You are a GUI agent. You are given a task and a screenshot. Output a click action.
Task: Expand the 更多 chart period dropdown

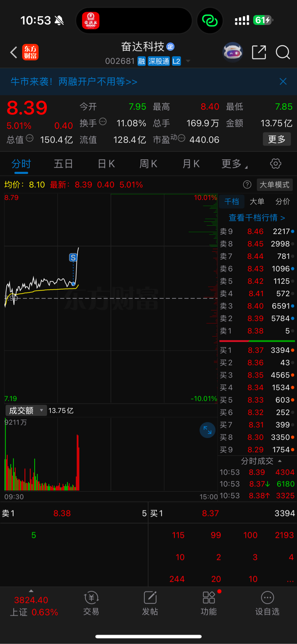click(234, 164)
